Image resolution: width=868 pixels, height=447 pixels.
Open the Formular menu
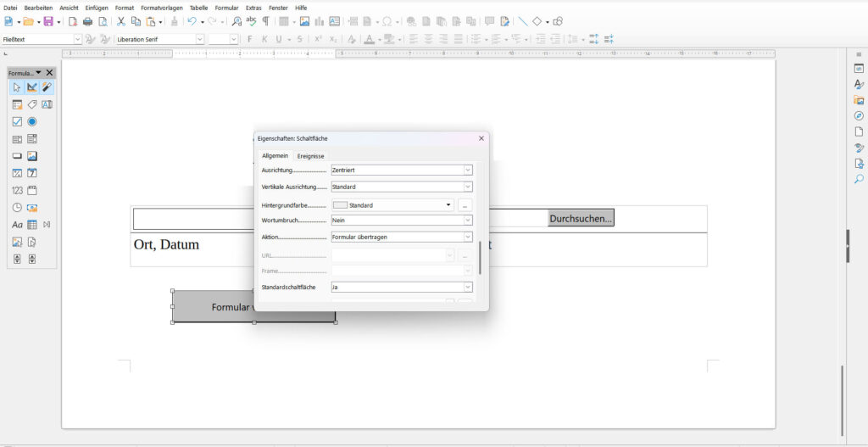tap(226, 8)
